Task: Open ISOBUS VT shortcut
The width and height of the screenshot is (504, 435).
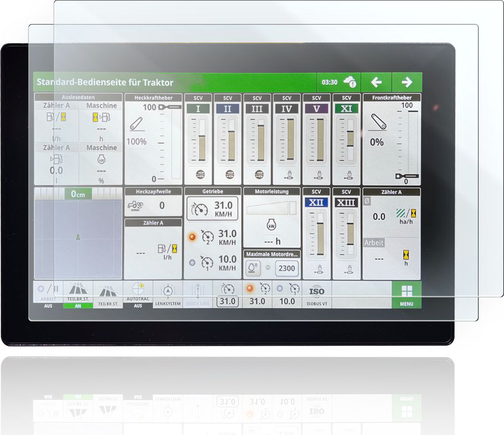Action: point(316,295)
